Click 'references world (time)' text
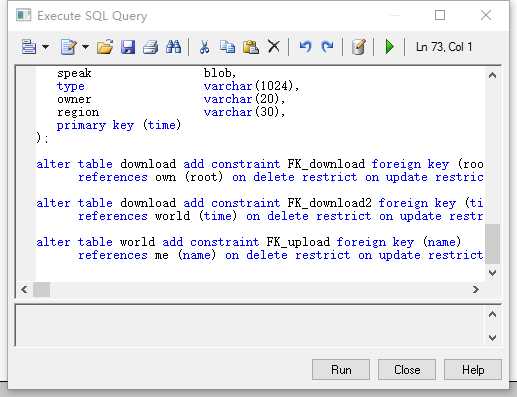The height and width of the screenshot is (397, 517). point(158,216)
